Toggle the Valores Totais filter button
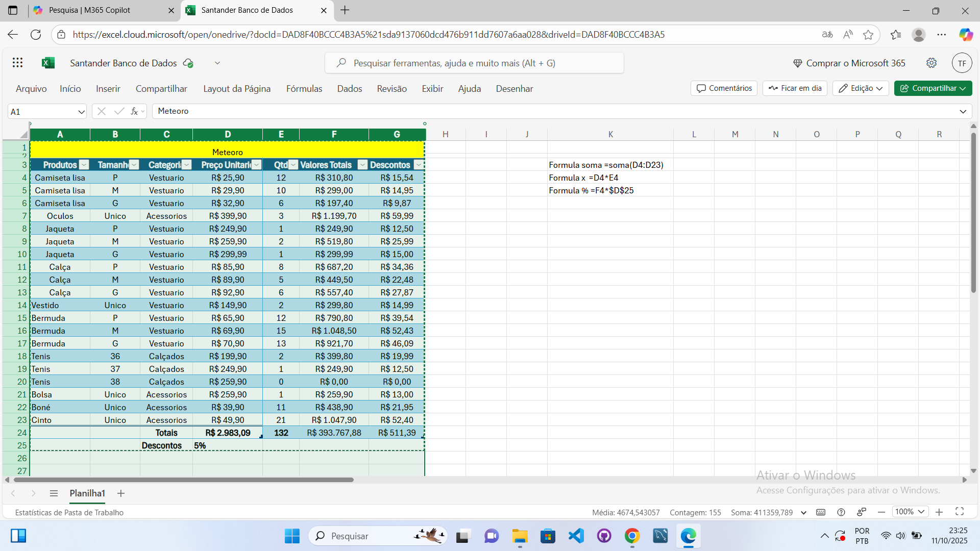 pos(362,165)
